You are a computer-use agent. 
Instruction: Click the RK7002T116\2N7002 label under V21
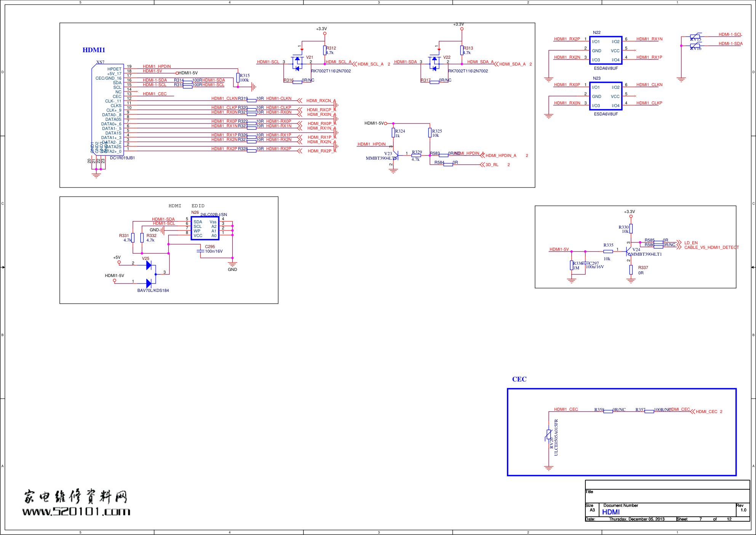coord(331,71)
